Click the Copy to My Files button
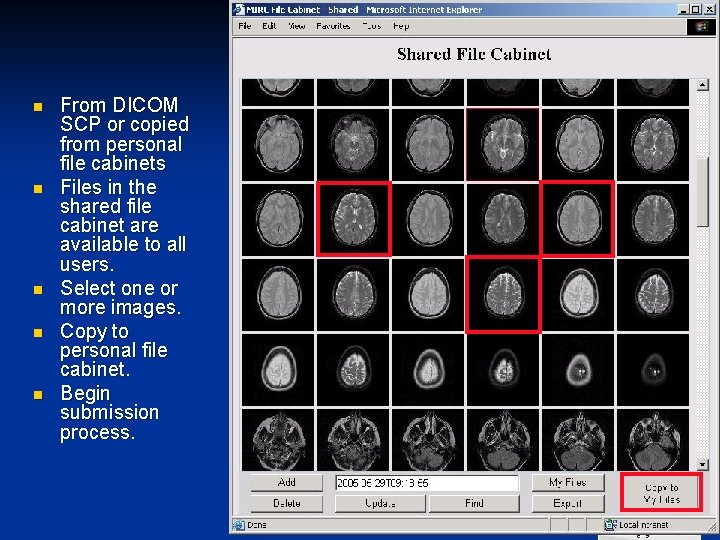This screenshot has width=720, height=540. pyautogui.click(x=661, y=493)
